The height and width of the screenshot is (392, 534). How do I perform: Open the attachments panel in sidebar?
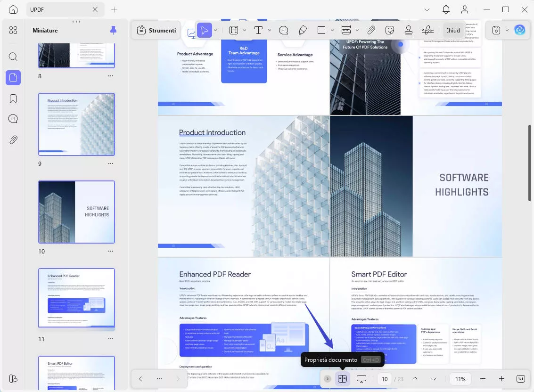(13, 139)
